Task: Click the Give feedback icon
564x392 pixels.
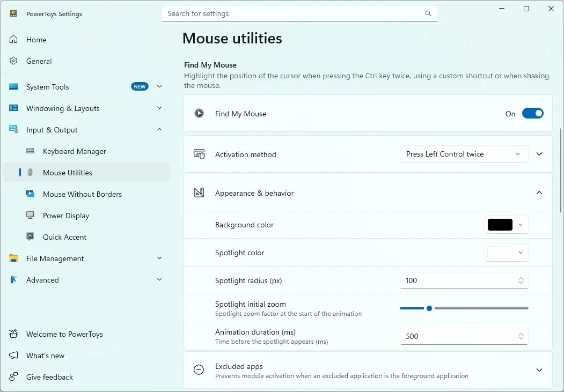Action: point(13,376)
